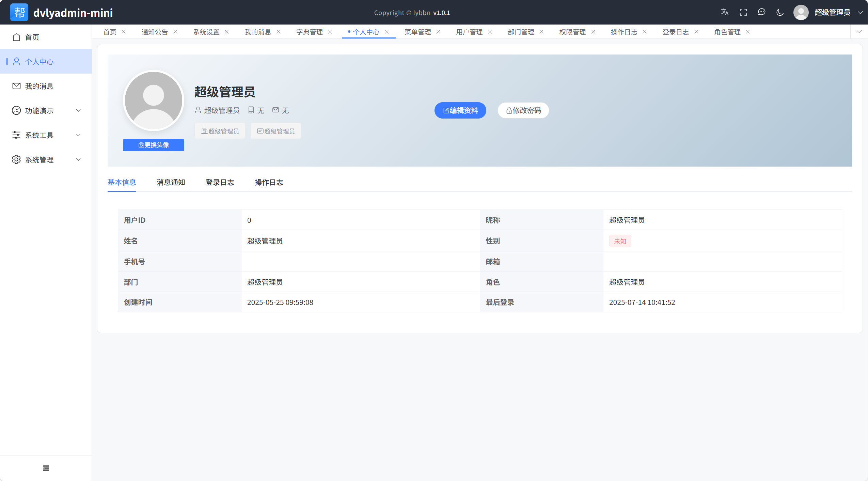This screenshot has width=868, height=481.
Task: Toggle fullscreen mode icon
Action: click(x=743, y=12)
